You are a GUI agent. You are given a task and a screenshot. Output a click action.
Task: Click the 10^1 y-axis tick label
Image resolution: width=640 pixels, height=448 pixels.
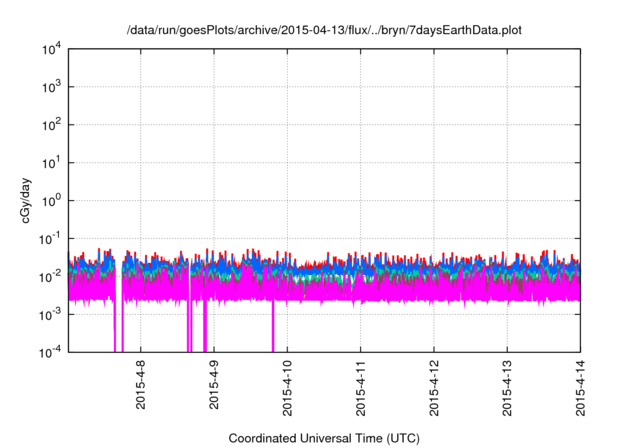pyautogui.click(x=51, y=163)
